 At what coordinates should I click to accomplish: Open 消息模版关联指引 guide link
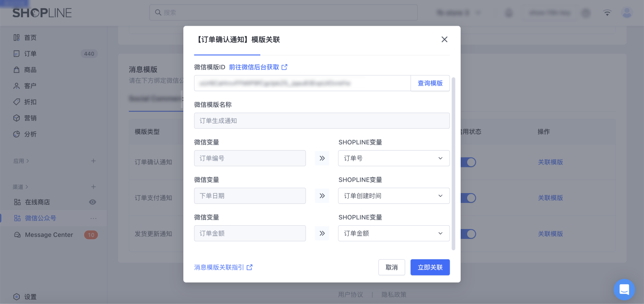[219, 267]
